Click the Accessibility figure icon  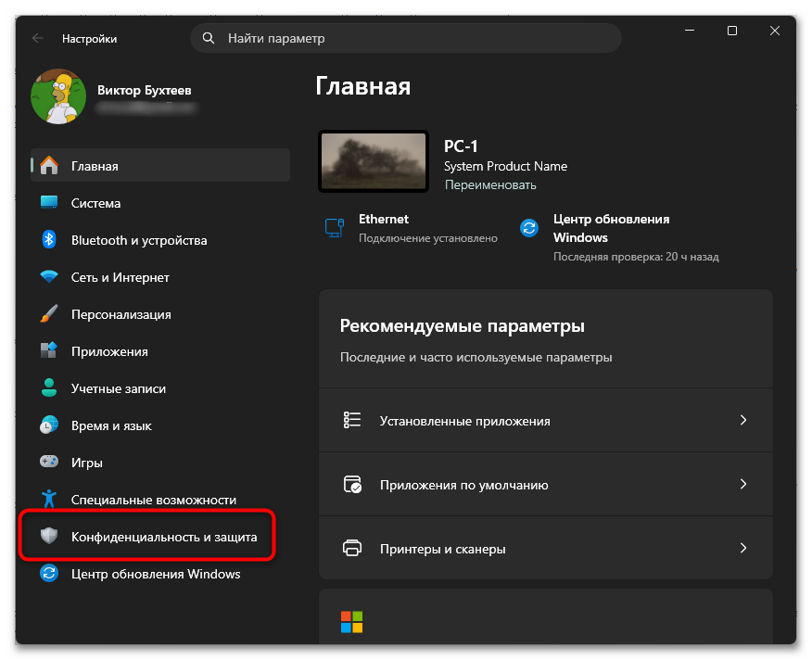click(x=49, y=499)
